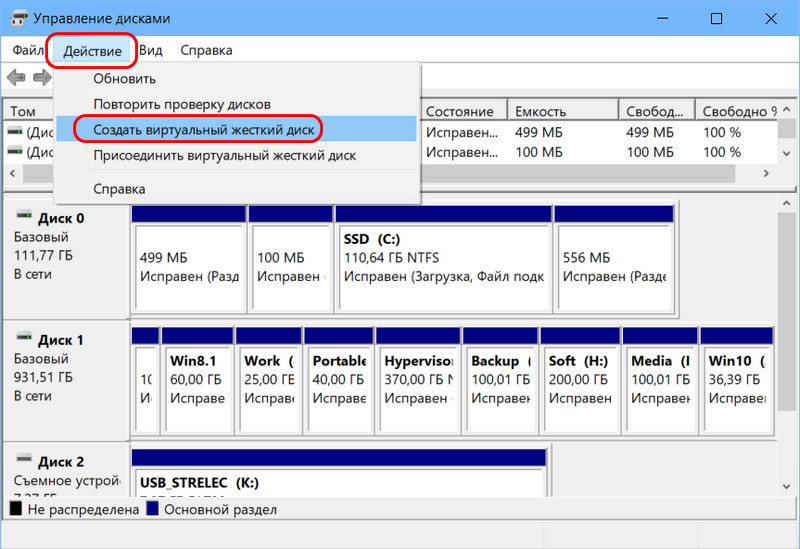Choose Обновить from the Действие menu
This screenshot has width=800, height=549.
(237, 79)
